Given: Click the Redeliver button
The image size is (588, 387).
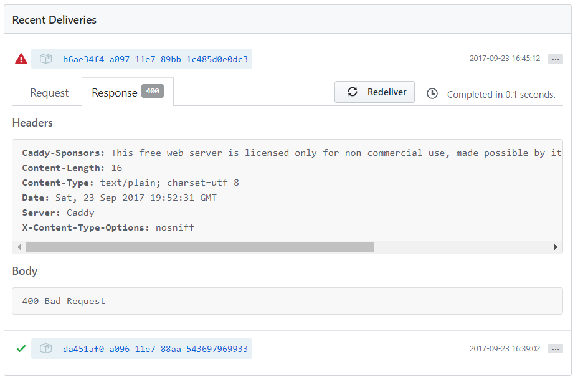Looking at the screenshot, I should click(374, 92).
